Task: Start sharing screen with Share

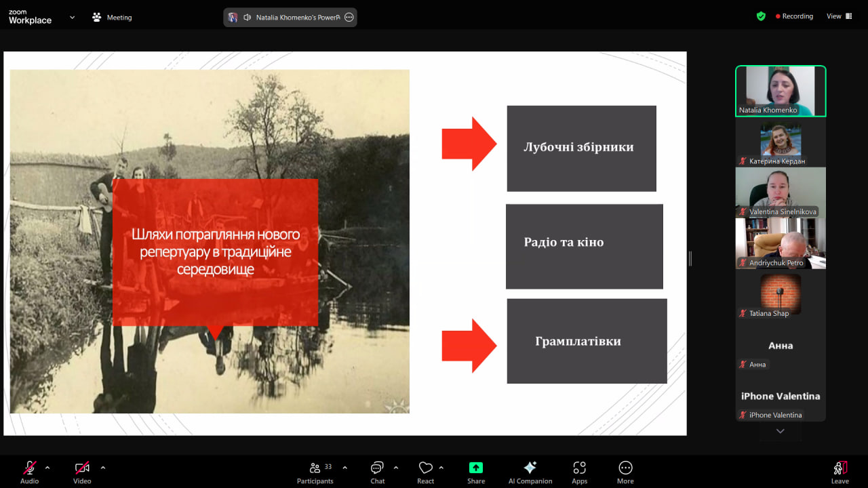Action: pos(476,472)
